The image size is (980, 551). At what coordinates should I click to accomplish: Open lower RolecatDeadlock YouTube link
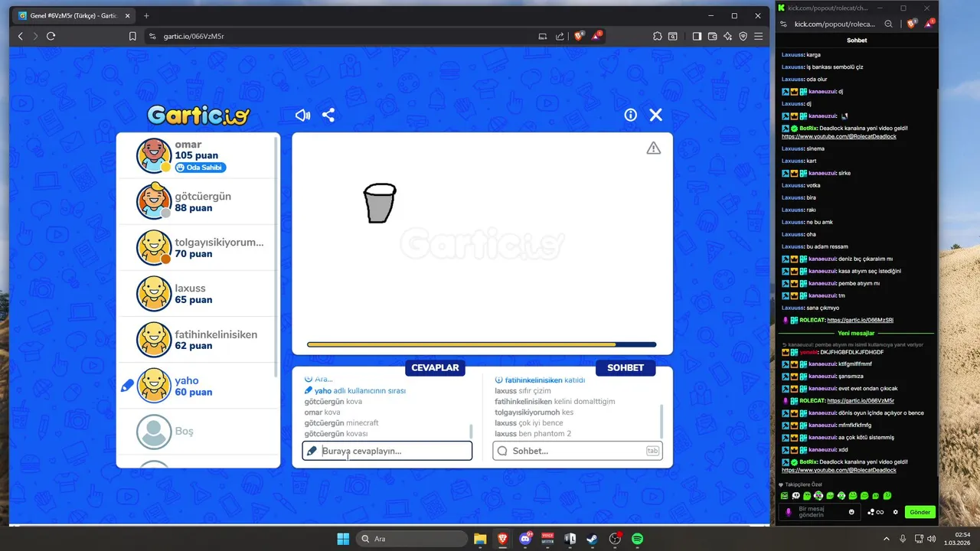pos(838,470)
